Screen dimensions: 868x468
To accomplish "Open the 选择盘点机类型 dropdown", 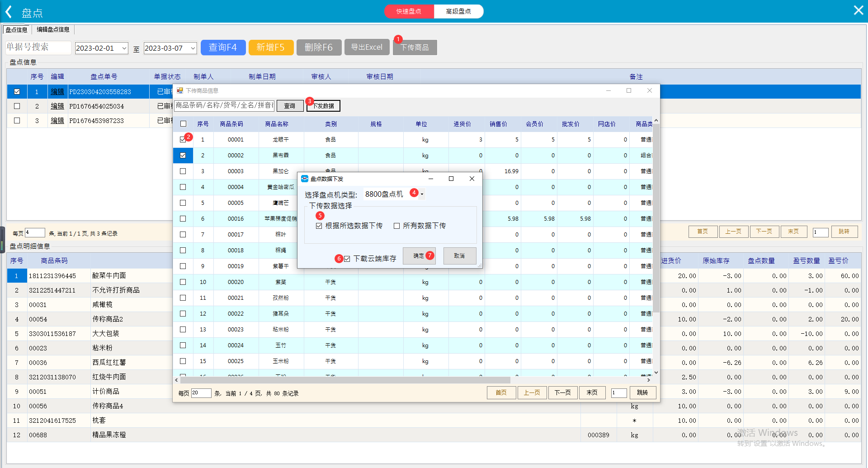I will 422,194.
